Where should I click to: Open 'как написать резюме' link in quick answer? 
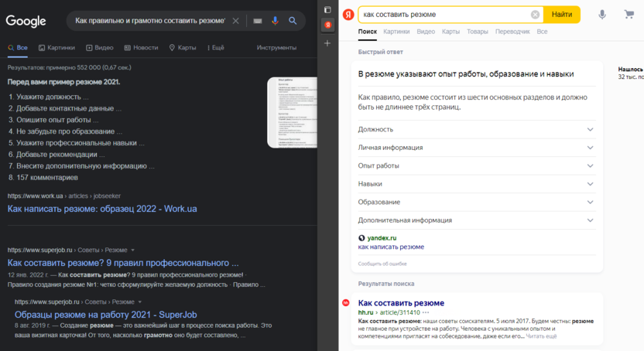point(391,247)
